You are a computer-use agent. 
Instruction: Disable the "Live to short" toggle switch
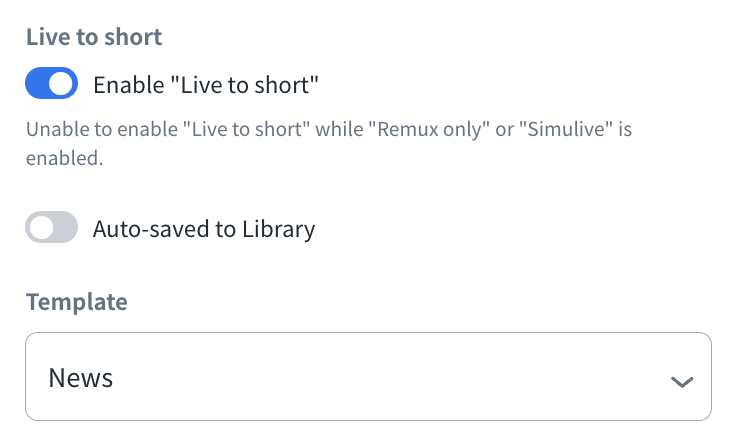[51, 84]
